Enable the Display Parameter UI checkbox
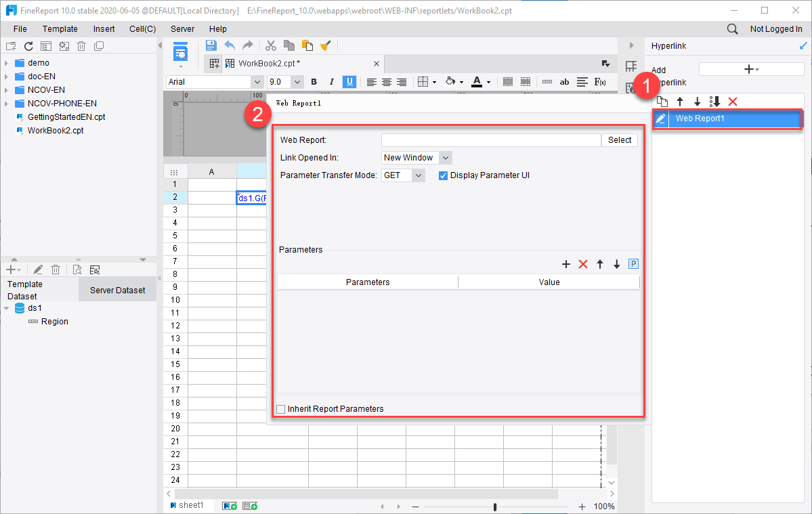The image size is (812, 514). point(442,175)
